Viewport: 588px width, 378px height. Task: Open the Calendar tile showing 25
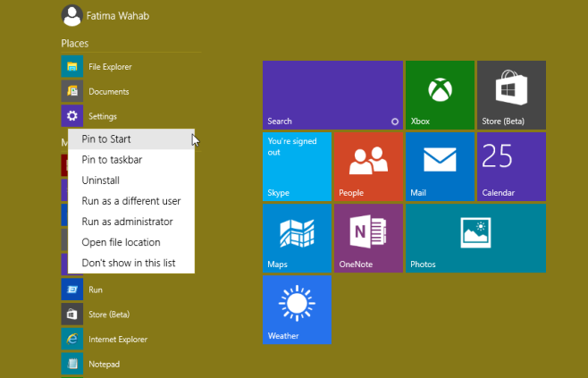tap(511, 166)
